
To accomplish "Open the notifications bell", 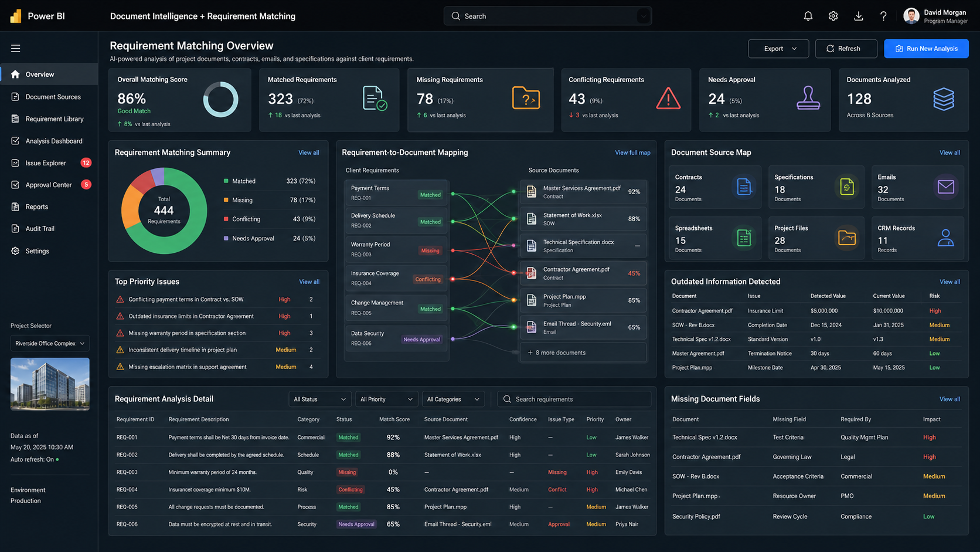I will (x=808, y=16).
